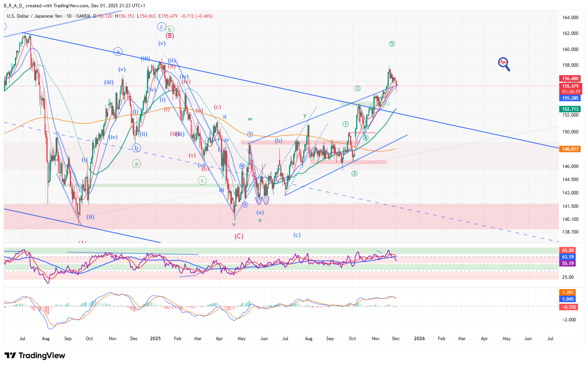Image resolution: width=588 pixels, height=367 pixels.
Task: Select the green circled 3 wave label
Action: pos(357,88)
